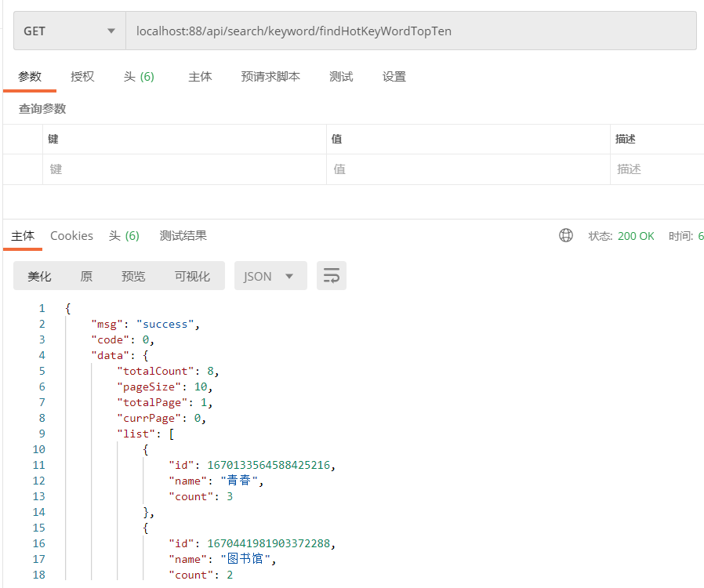Open the request 头 (6) tab
The height and width of the screenshot is (588, 704).
tap(139, 77)
